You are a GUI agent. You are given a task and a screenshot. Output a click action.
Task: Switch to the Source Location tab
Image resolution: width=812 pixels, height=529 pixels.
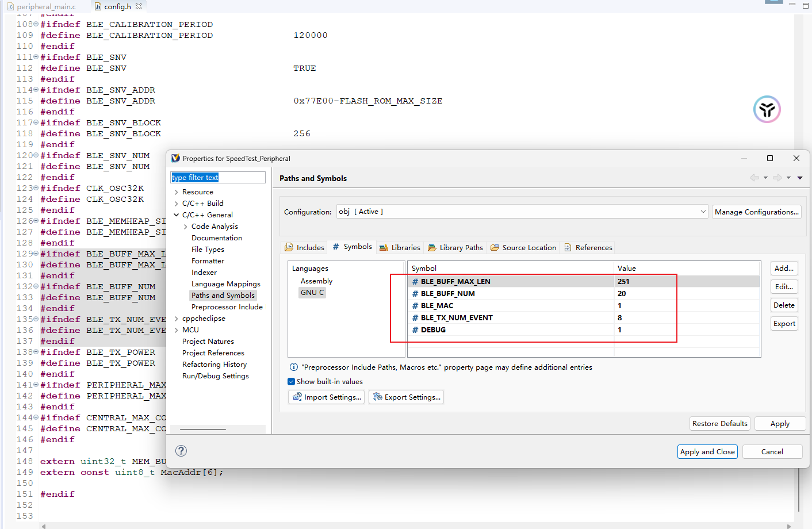click(523, 247)
